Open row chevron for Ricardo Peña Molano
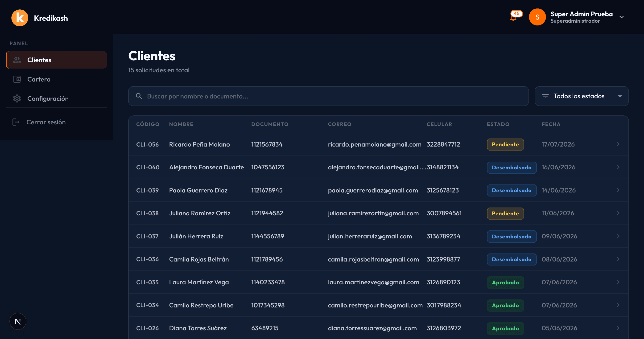Viewport: 644px width, 339px height. (x=618, y=144)
